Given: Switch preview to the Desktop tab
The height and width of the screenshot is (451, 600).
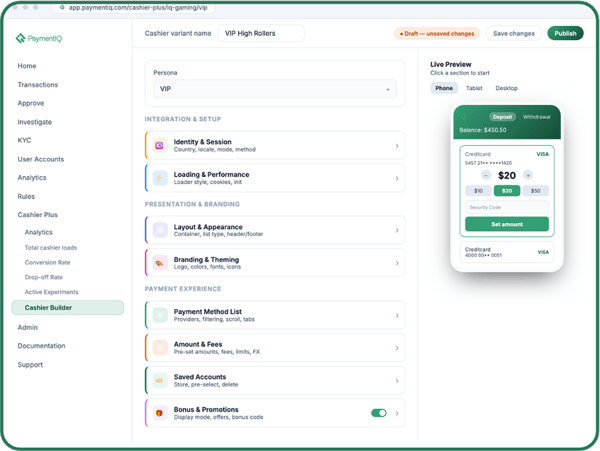Looking at the screenshot, I should pyautogui.click(x=506, y=88).
